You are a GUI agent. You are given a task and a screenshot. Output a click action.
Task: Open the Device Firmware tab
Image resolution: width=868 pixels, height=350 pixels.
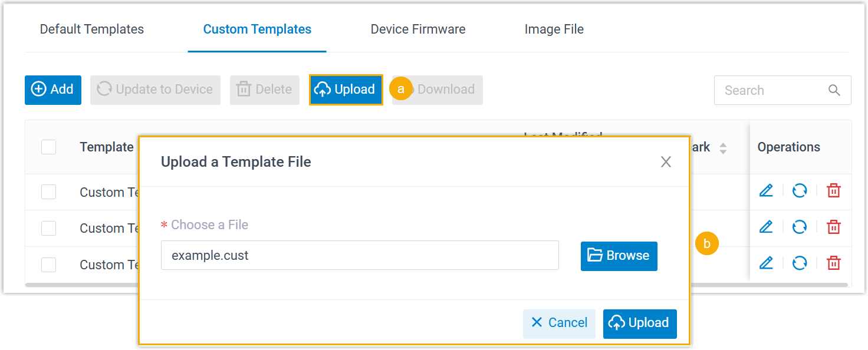pyautogui.click(x=418, y=29)
